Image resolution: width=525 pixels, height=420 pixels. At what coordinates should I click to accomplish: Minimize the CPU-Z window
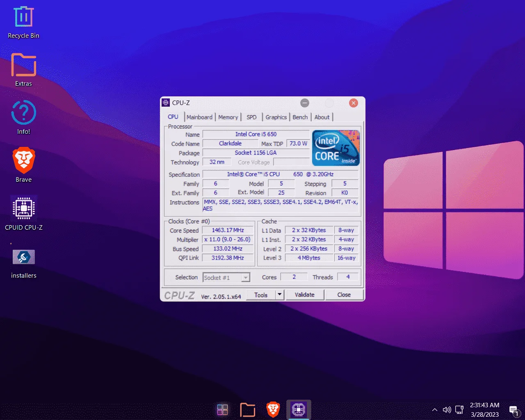tap(304, 103)
